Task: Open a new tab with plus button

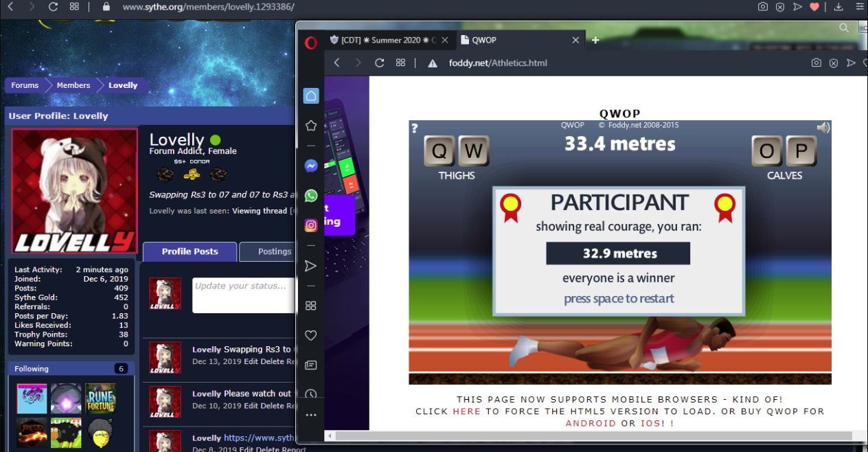Action: pos(595,40)
